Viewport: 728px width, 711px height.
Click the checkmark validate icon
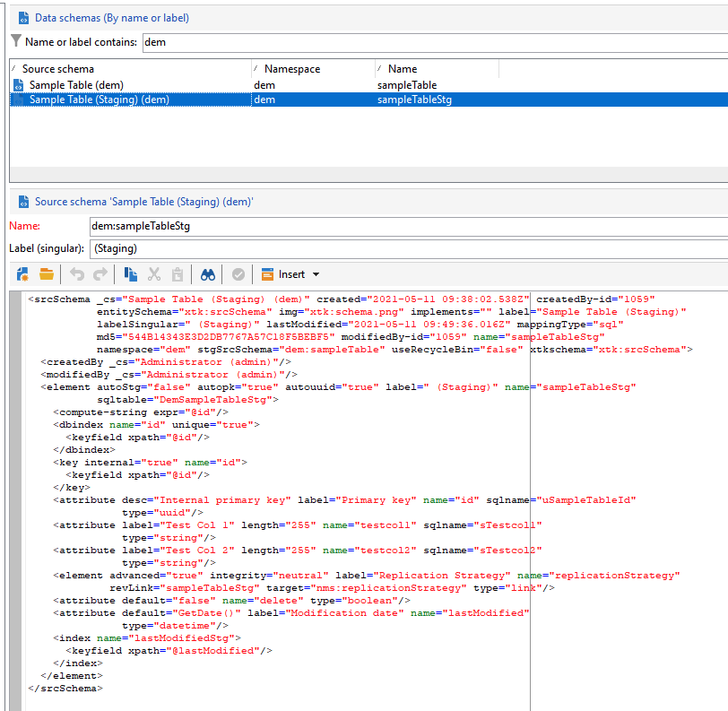coord(238,274)
